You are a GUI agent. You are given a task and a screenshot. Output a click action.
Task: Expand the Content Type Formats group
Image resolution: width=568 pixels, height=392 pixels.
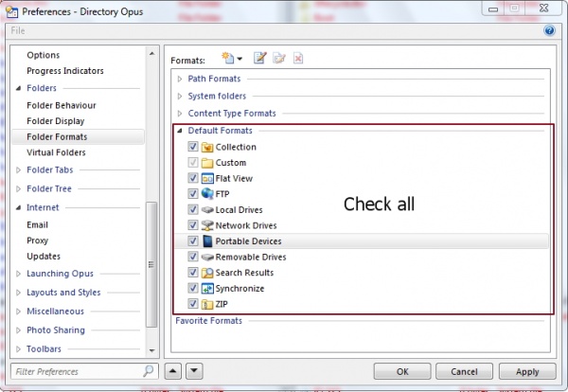point(180,114)
